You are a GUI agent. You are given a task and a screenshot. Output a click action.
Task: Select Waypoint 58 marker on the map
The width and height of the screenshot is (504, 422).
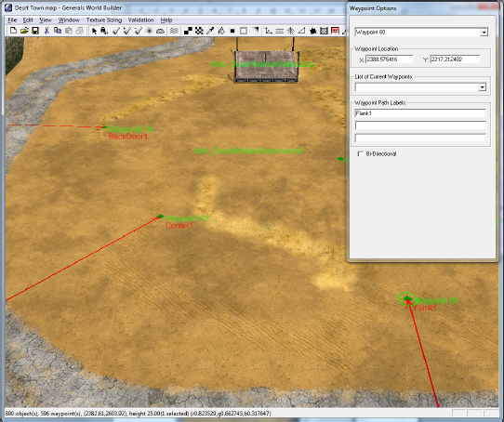[104, 127]
